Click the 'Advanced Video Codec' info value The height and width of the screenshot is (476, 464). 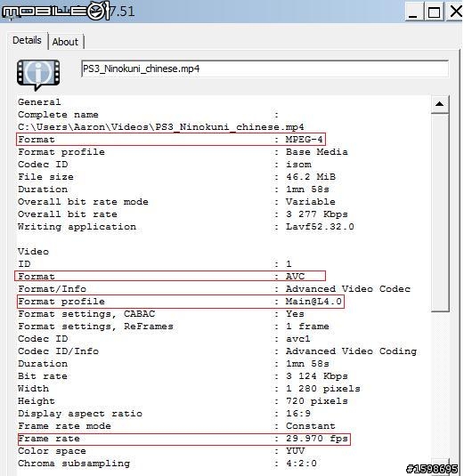(348, 288)
